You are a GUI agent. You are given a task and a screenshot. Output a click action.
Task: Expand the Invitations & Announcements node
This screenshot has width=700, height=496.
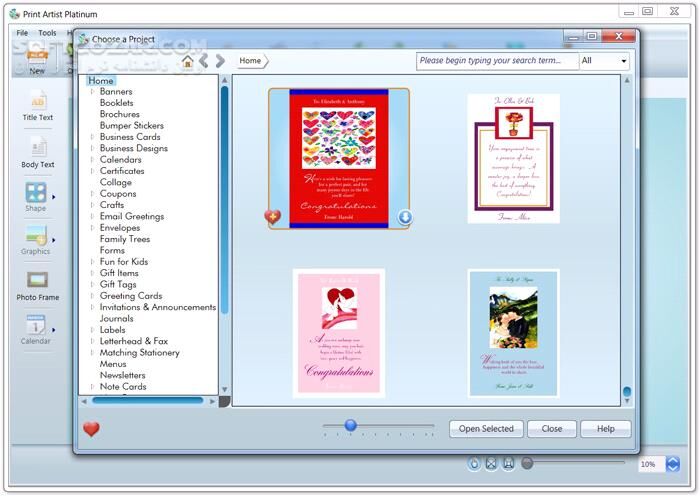tap(92, 307)
